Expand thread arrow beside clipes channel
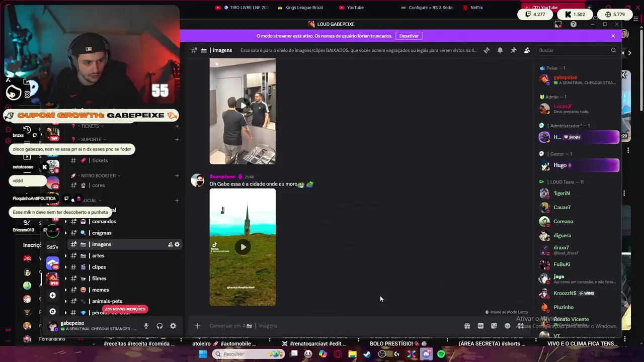Viewport: 644px width, 362px height. pos(65,267)
